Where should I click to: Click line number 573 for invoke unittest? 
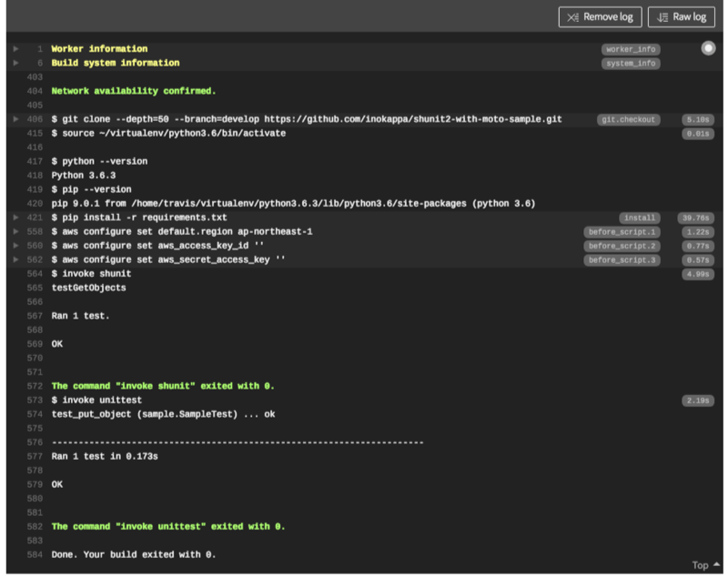(35, 400)
